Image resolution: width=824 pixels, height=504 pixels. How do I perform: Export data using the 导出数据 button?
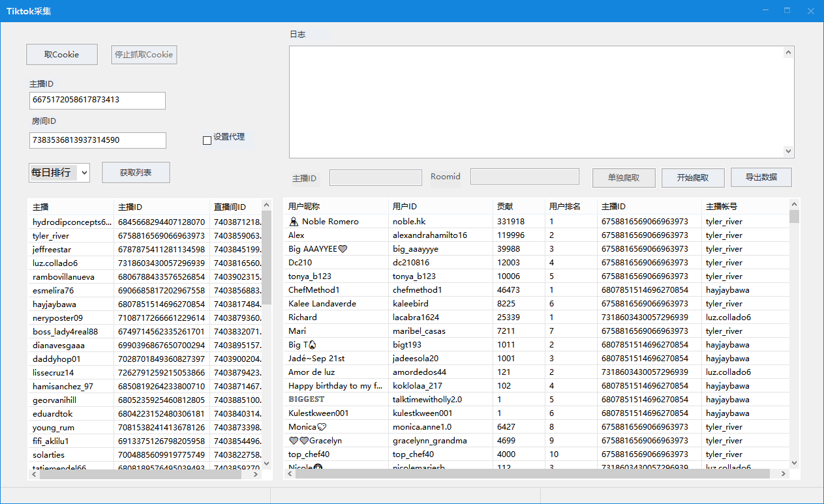[761, 177]
